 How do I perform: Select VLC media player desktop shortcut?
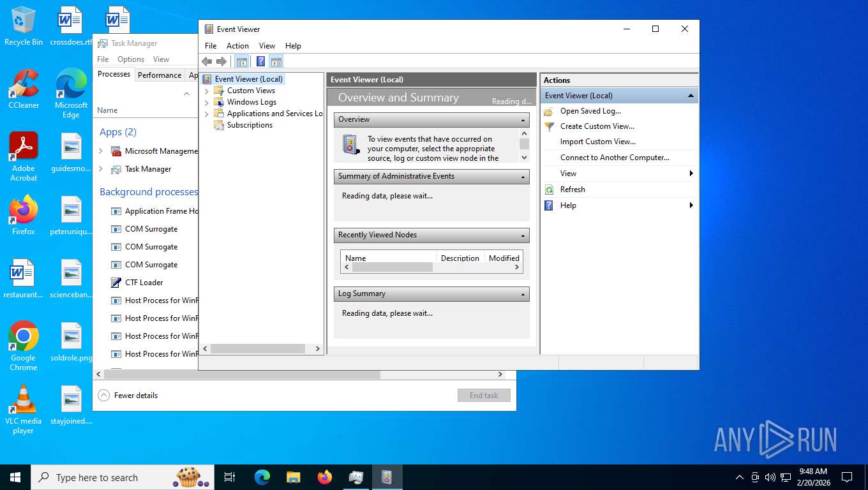[x=24, y=410]
